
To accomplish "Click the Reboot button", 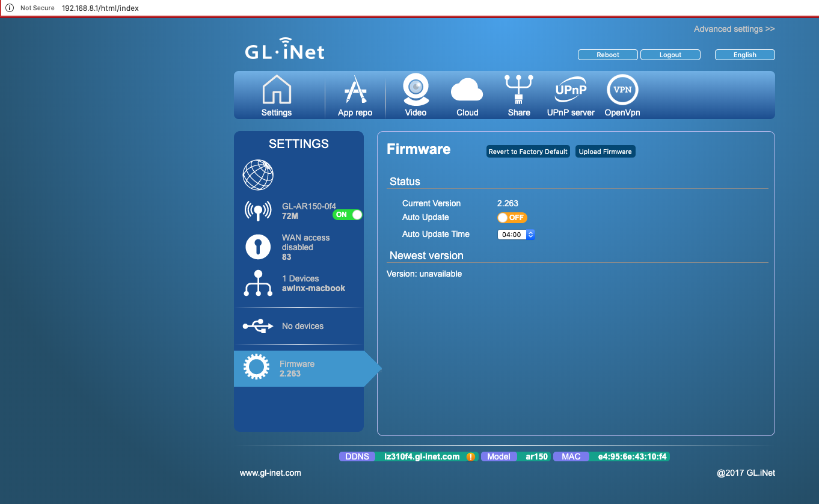I will pos(607,55).
